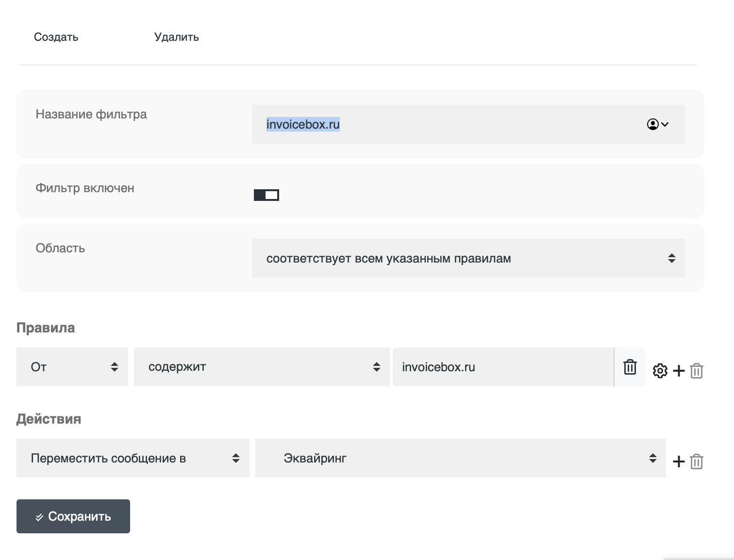Click the rule value field invoicebox.ru
Screen dimensions: 734x560
coord(502,367)
